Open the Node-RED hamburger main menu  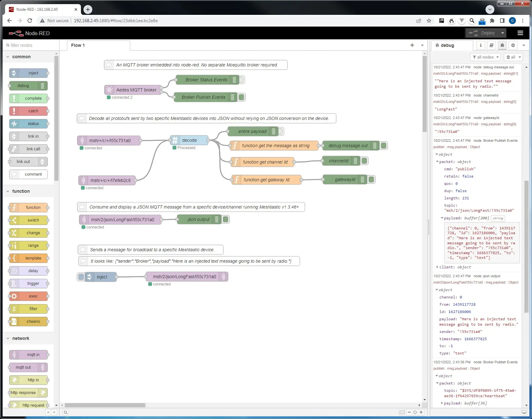pos(520,33)
